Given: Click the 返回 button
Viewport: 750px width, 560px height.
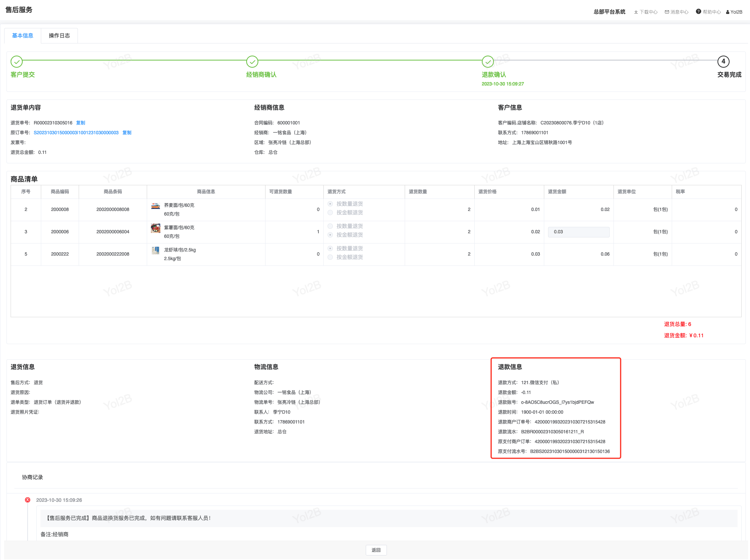Looking at the screenshot, I should click(376, 550).
